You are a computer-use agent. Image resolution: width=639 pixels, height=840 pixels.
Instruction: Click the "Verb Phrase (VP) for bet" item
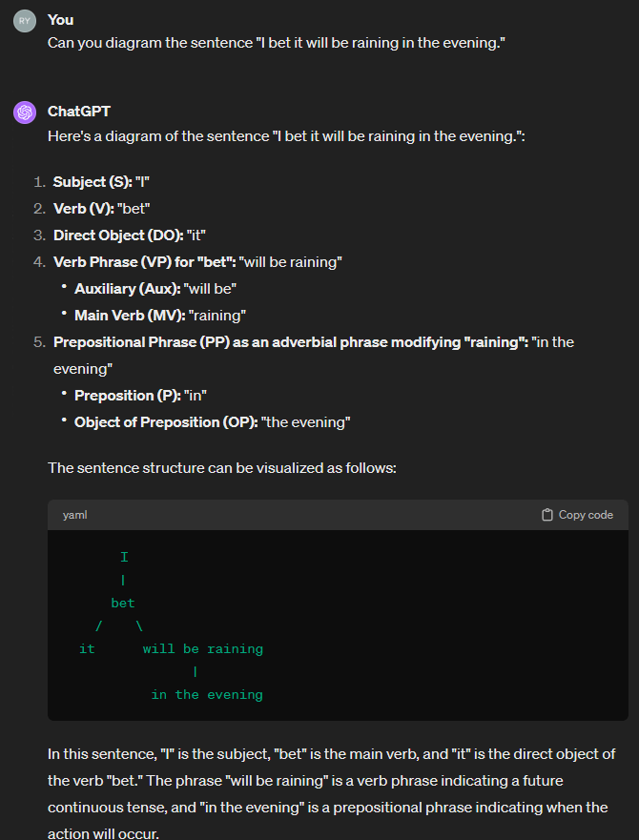tap(197, 261)
